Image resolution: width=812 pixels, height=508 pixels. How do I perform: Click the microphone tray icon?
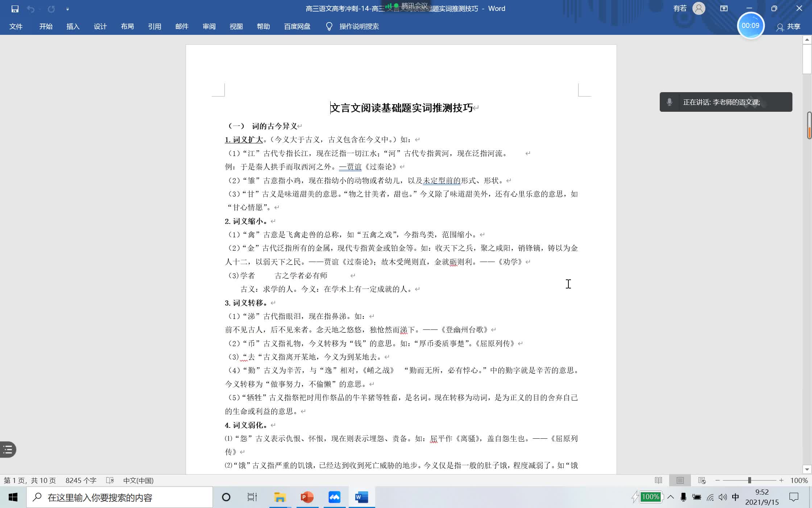[683, 497]
